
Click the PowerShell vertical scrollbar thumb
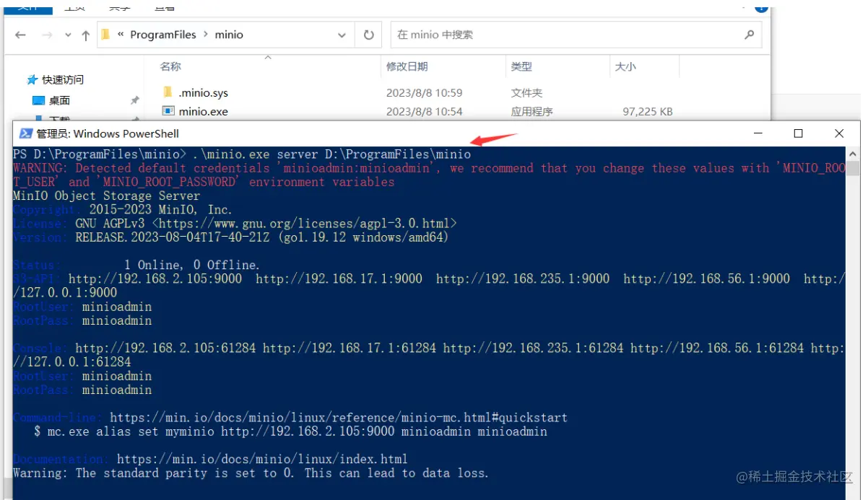pyautogui.click(x=853, y=169)
